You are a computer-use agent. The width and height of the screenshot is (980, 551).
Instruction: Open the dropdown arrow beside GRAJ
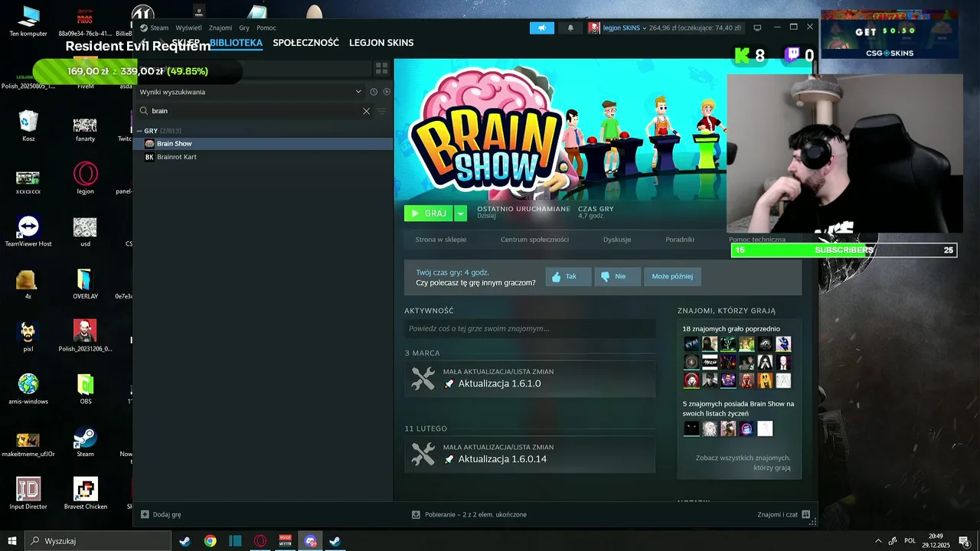click(x=461, y=214)
